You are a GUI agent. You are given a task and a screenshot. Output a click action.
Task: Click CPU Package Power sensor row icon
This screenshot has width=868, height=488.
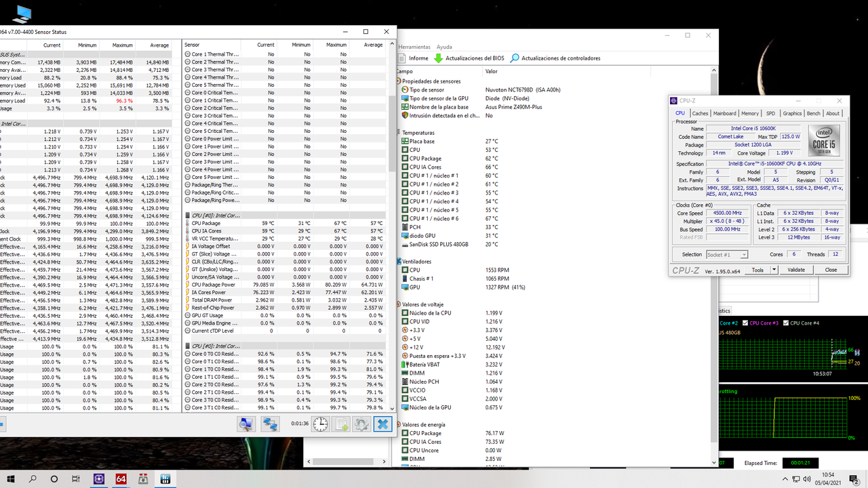click(x=188, y=284)
